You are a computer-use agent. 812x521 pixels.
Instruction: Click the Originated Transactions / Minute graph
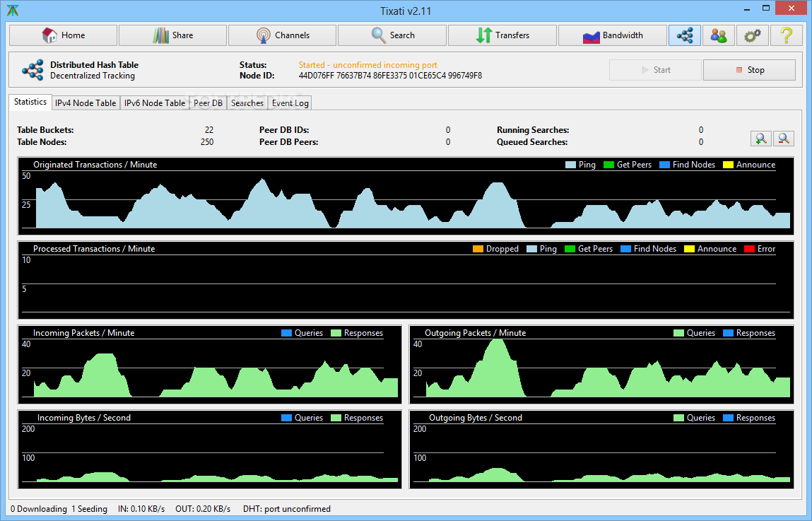[406, 197]
